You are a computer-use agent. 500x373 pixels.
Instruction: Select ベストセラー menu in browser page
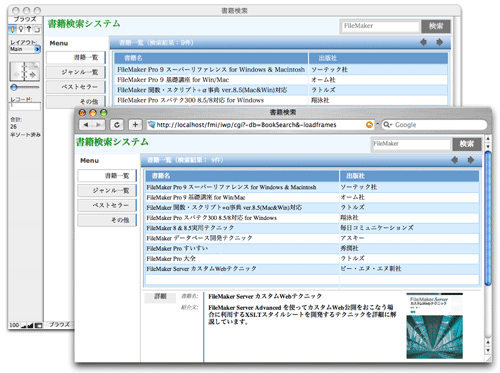coord(107,205)
